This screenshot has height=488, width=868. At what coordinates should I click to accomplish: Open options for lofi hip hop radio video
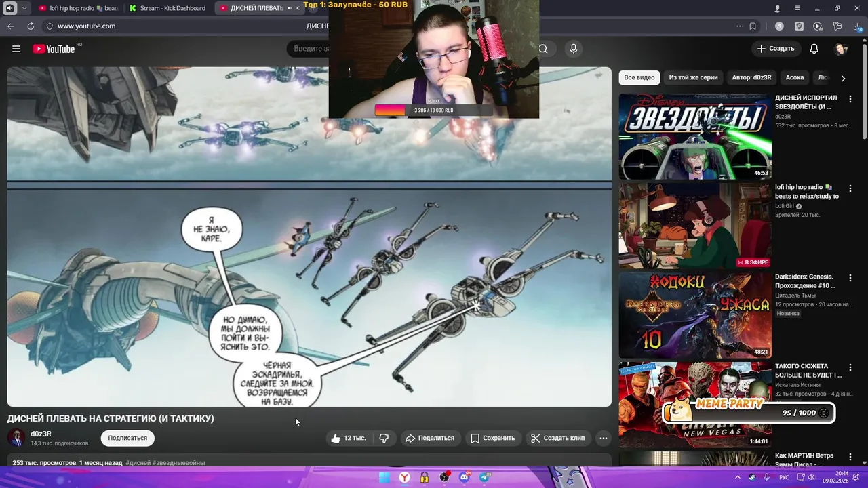(850, 188)
